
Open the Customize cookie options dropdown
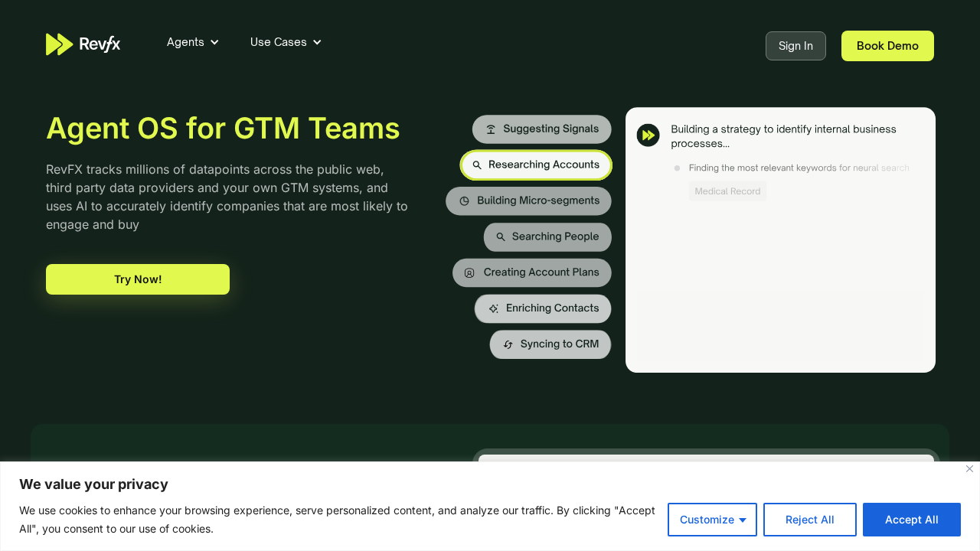coord(712,520)
